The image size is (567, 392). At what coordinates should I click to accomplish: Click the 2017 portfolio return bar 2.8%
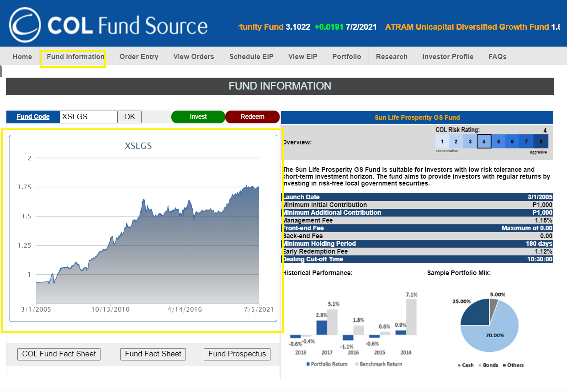pyautogui.click(x=322, y=327)
